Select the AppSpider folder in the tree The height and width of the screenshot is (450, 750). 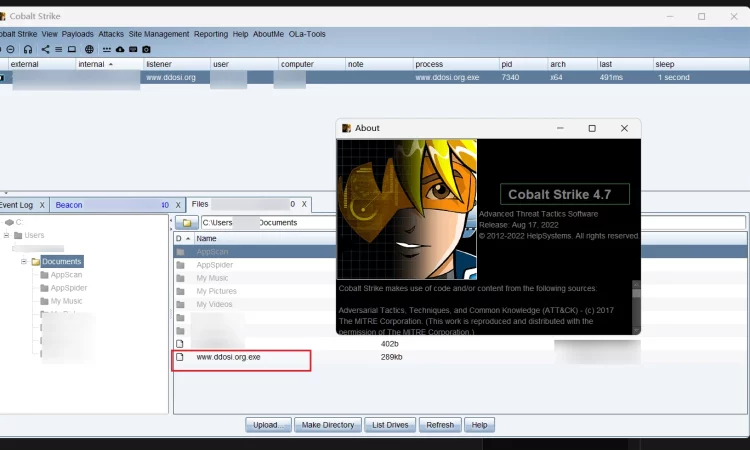(x=69, y=288)
